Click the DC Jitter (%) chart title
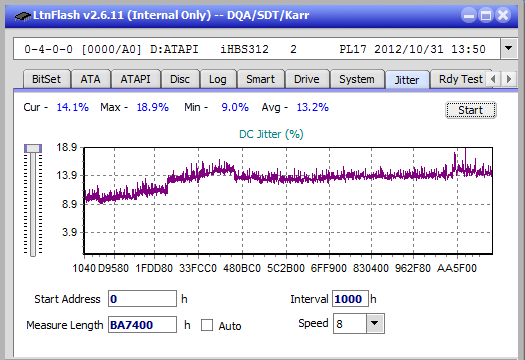525x360 pixels. coord(271,134)
